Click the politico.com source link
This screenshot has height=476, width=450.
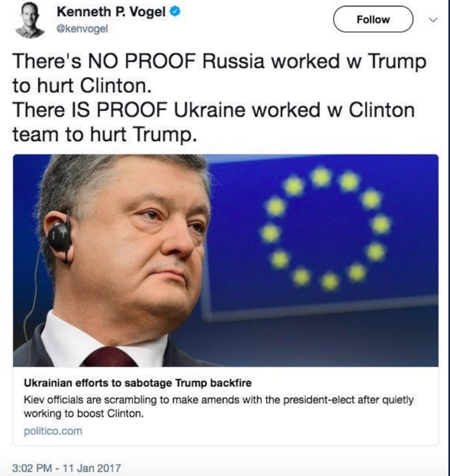coord(53,431)
